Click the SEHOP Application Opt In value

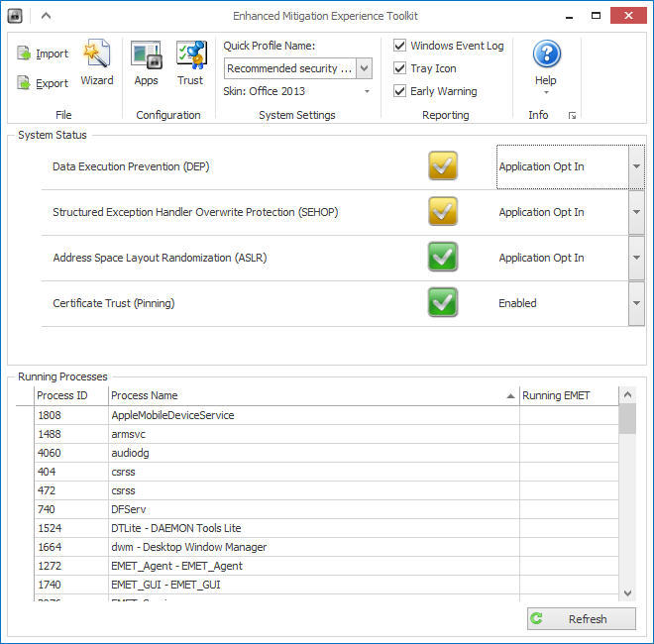tap(541, 212)
